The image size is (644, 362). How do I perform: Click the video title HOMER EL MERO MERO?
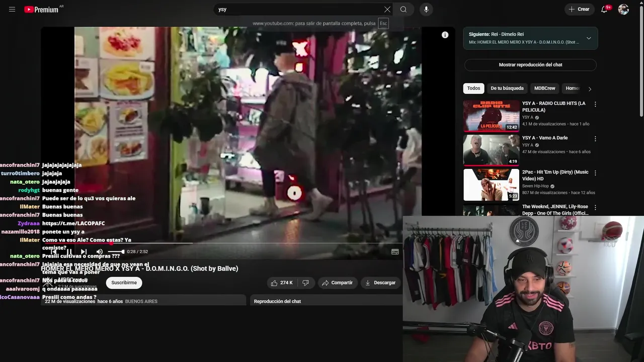point(139,268)
